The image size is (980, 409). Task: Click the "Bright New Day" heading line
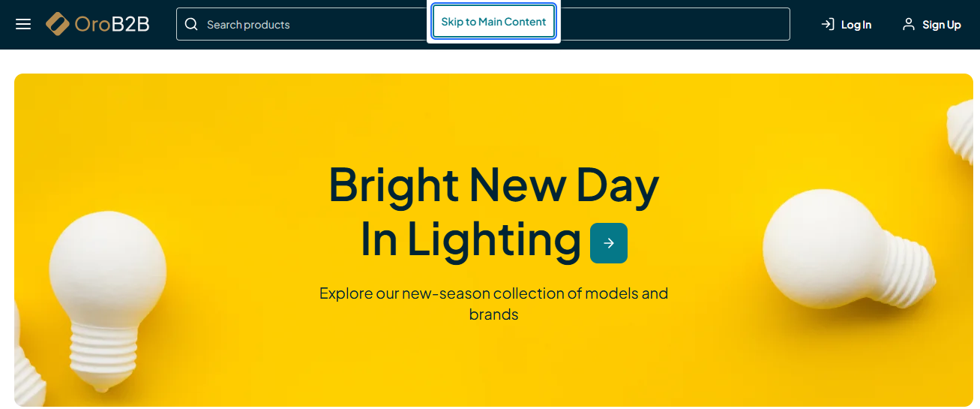point(493,185)
